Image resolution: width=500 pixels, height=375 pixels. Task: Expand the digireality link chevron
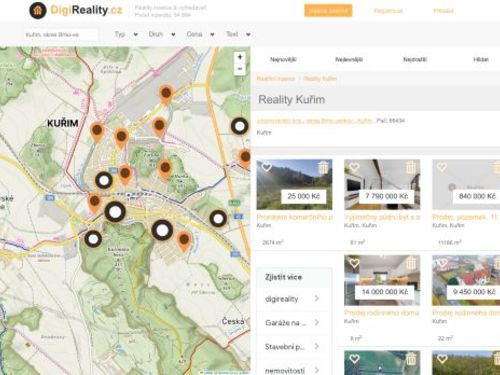[317, 299]
